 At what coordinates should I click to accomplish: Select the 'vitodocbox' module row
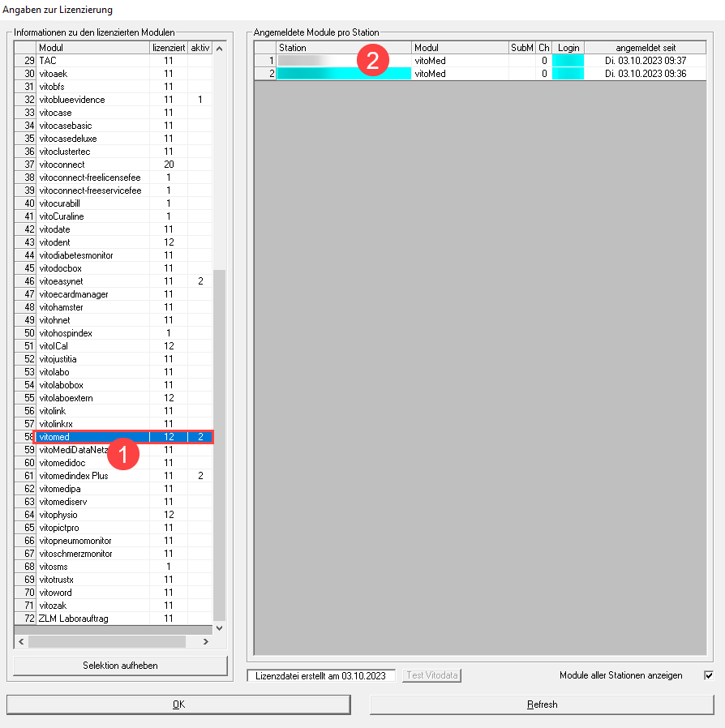(x=114, y=268)
